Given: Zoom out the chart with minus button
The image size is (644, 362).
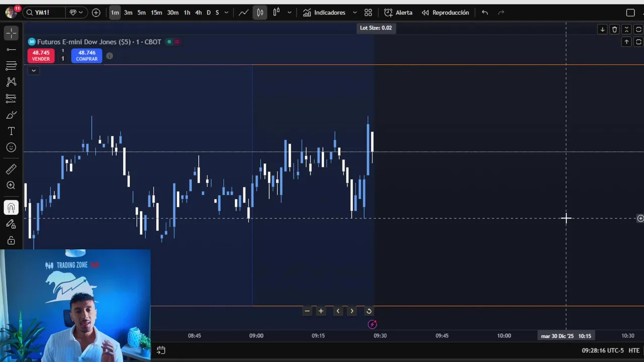Looking at the screenshot, I should 307,311.
